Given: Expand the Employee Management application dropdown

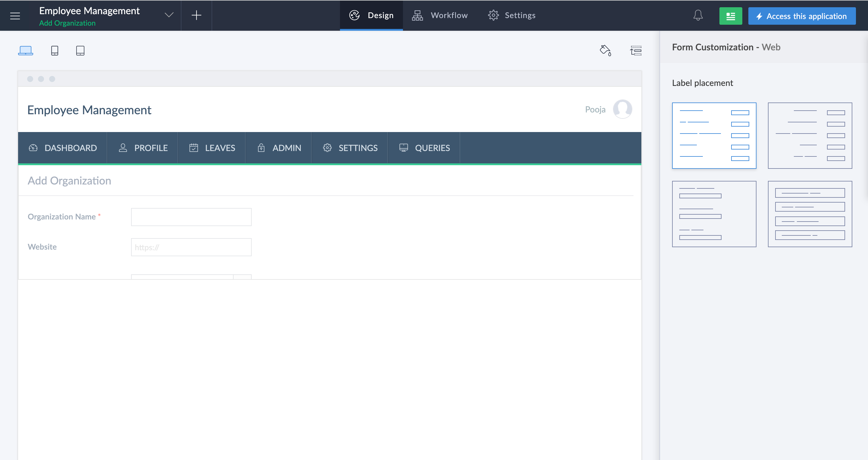Looking at the screenshot, I should tap(169, 15).
